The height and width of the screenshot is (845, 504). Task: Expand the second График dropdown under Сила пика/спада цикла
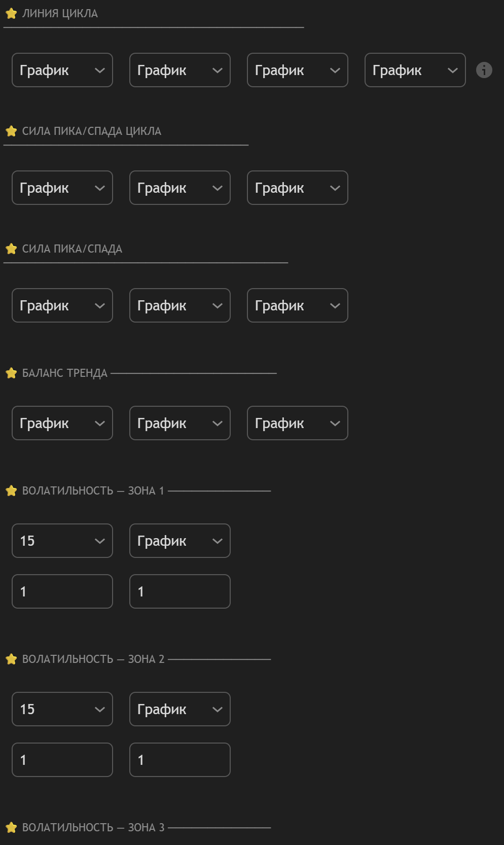click(x=180, y=188)
